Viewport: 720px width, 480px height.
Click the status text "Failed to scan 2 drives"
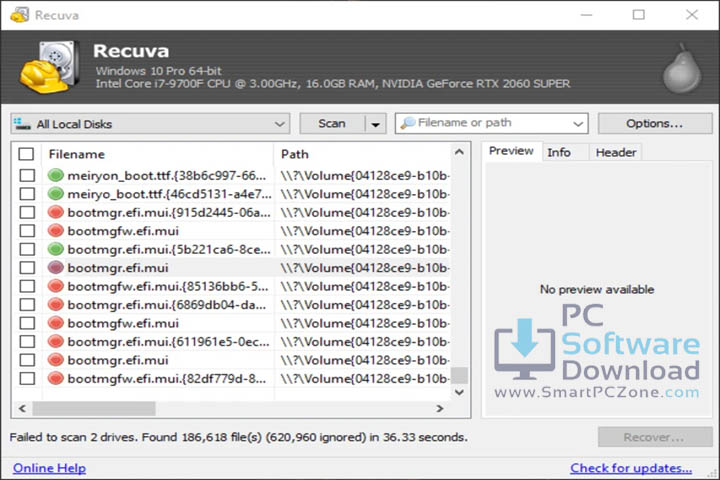pyautogui.click(x=73, y=437)
